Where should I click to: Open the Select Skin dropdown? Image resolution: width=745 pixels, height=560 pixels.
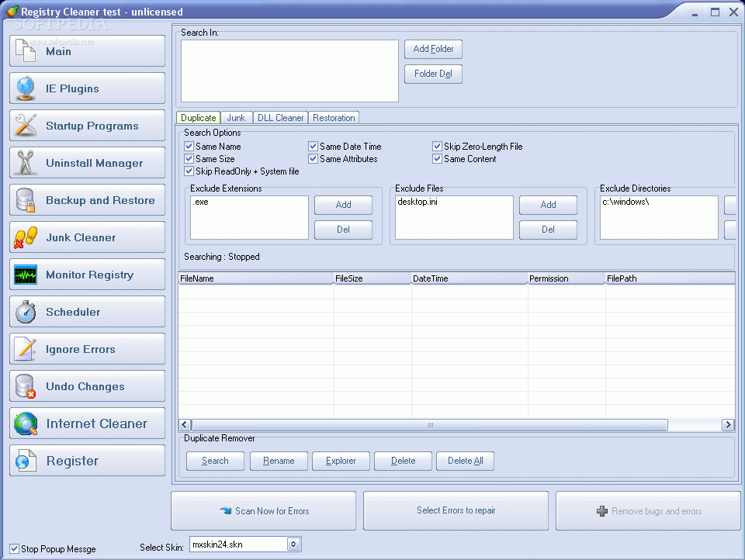point(293,544)
